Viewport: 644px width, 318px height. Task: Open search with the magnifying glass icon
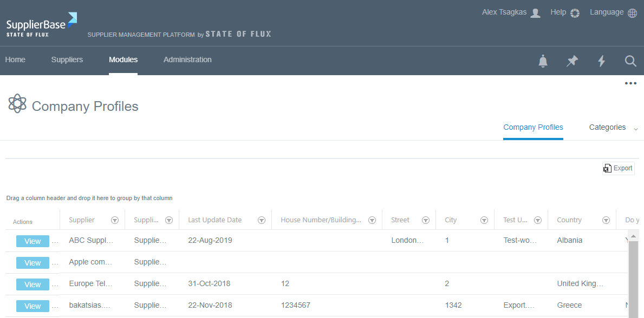click(x=630, y=61)
